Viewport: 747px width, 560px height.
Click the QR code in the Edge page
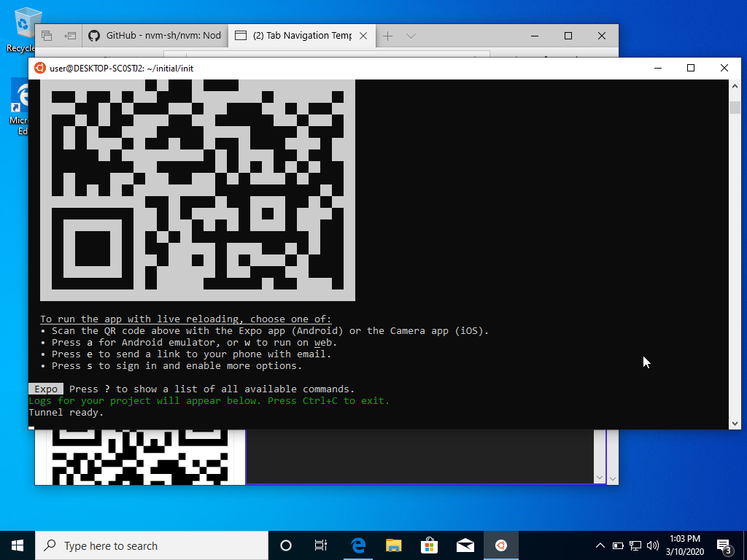[x=139, y=457]
